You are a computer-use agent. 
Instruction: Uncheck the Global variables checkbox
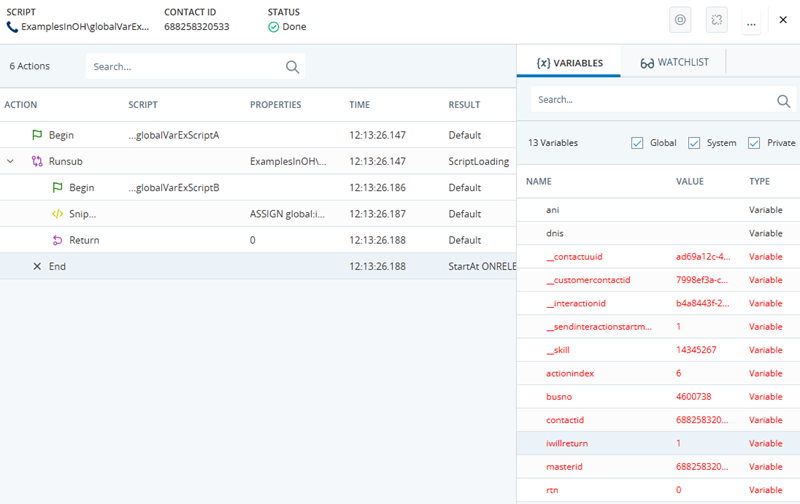tap(637, 143)
